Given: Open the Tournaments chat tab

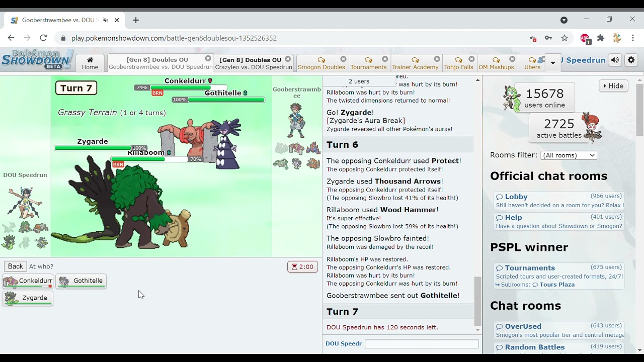Looking at the screenshot, I should click(x=368, y=63).
